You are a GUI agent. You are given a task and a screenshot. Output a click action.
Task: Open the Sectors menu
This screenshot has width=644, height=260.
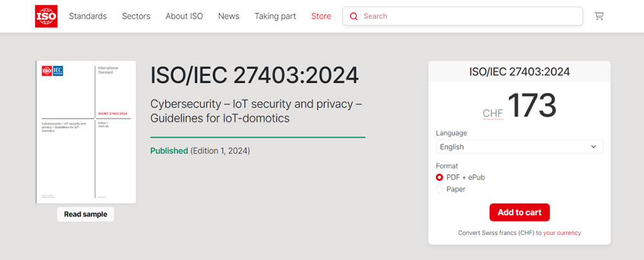[x=136, y=16]
